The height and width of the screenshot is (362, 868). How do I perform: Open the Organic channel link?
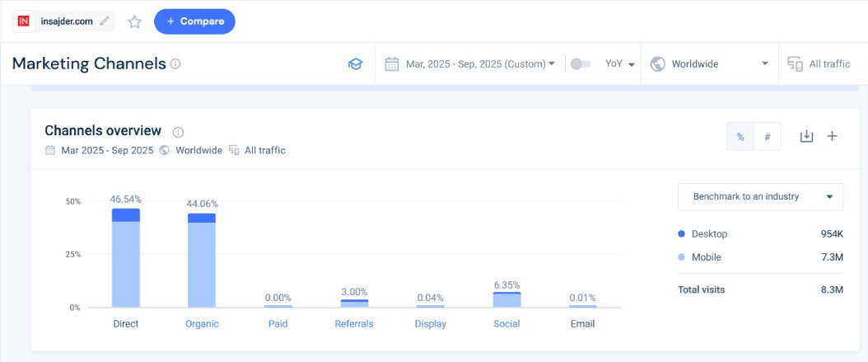[x=202, y=324]
